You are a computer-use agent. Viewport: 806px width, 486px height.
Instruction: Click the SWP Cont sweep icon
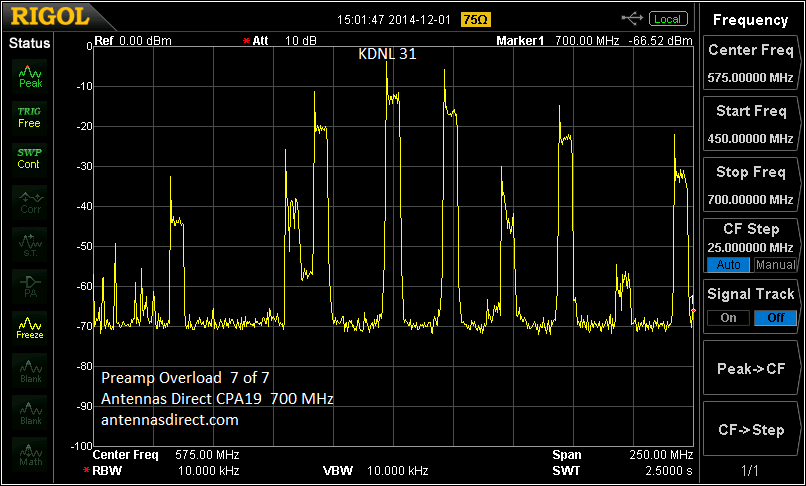click(30, 158)
